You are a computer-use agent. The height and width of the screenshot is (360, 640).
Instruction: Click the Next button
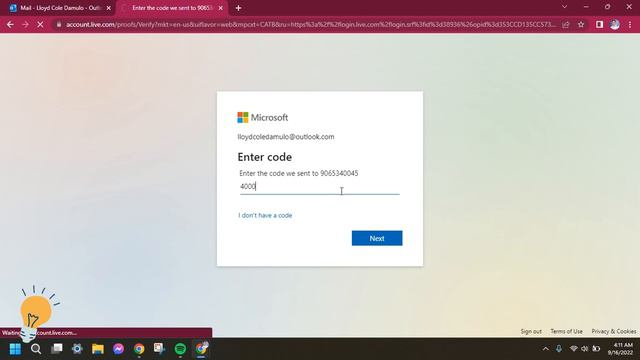point(377,238)
